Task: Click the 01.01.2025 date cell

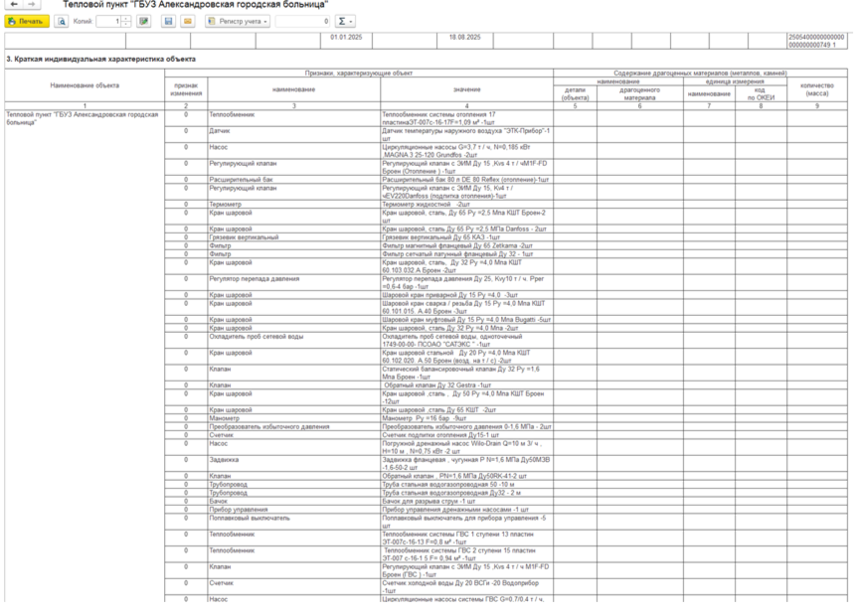Action: [346, 41]
